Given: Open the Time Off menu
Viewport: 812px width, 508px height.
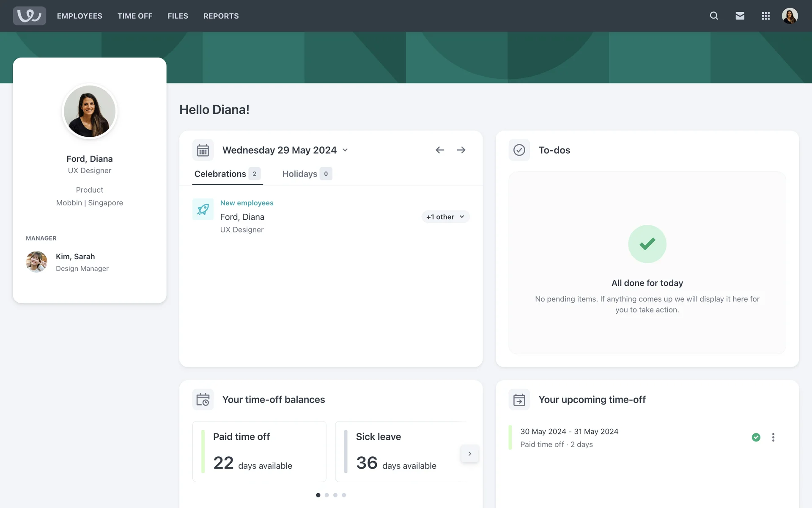Looking at the screenshot, I should tap(134, 16).
